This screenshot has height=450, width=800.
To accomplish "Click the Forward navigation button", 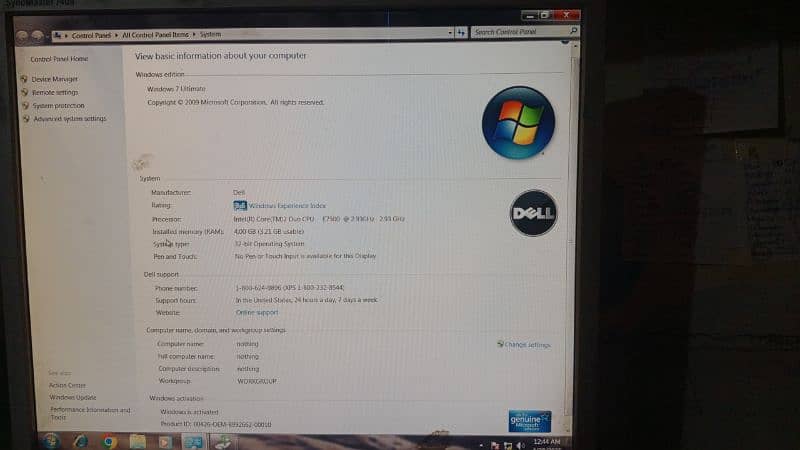I will [x=38, y=36].
